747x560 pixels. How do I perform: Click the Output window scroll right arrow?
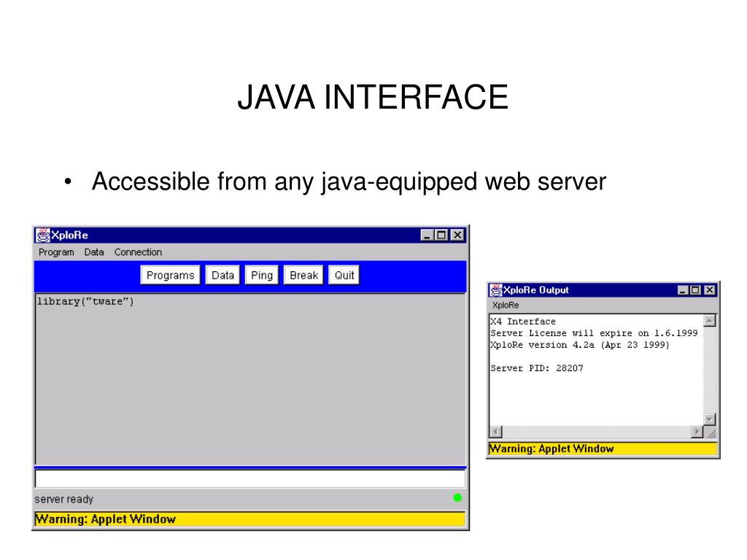697,432
